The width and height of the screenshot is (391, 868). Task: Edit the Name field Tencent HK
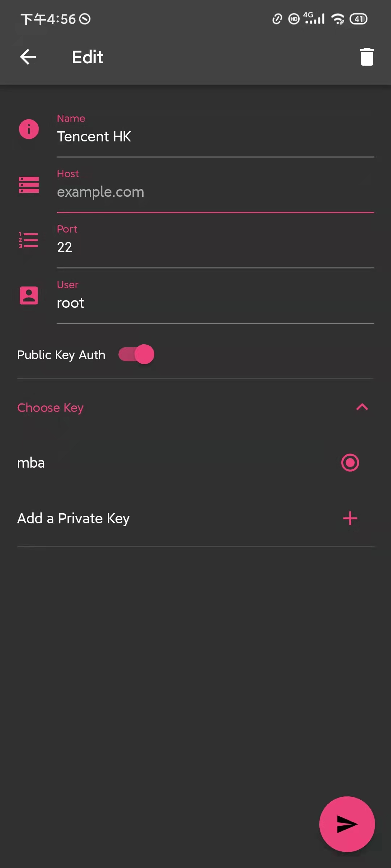coord(215,137)
